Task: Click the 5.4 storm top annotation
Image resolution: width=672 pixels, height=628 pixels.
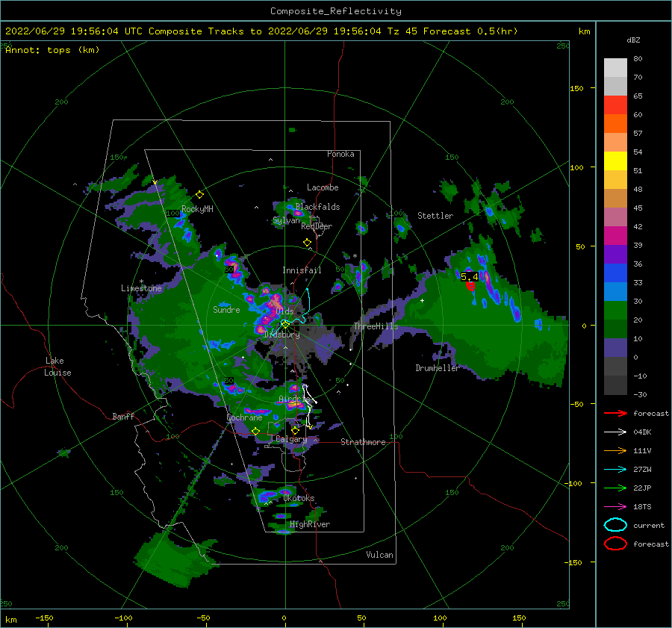Action: [x=470, y=276]
